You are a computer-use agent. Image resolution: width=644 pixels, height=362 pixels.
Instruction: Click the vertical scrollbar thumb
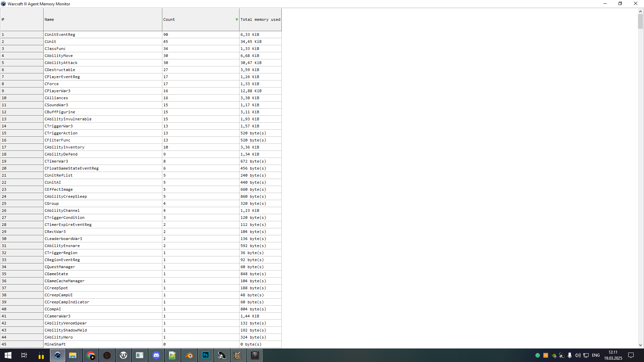[x=640, y=21]
